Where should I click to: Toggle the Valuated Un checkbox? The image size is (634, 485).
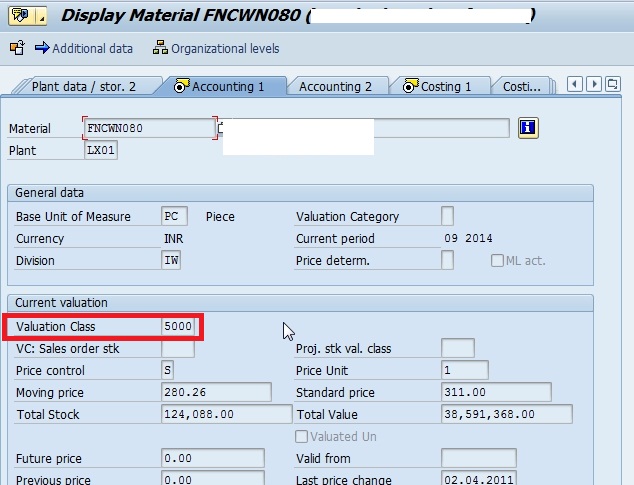(301, 436)
